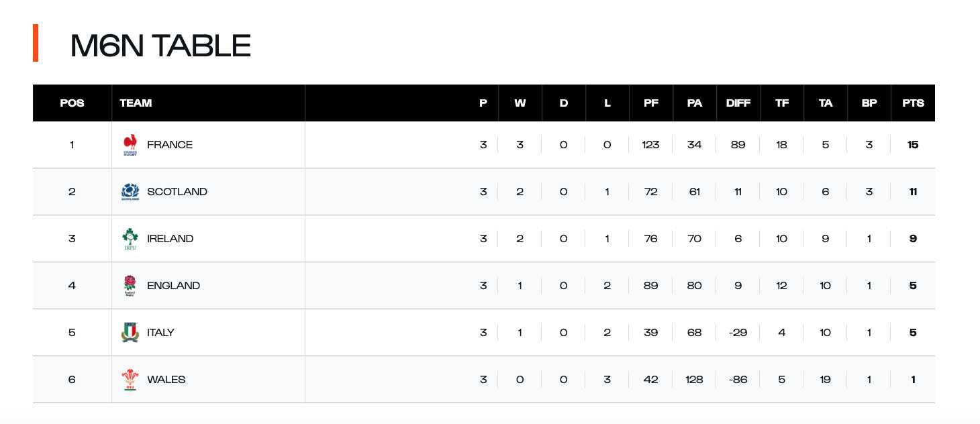The height and width of the screenshot is (424, 980).
Task: Select the ENGLAND team name
Action: (x=173, y=286)
